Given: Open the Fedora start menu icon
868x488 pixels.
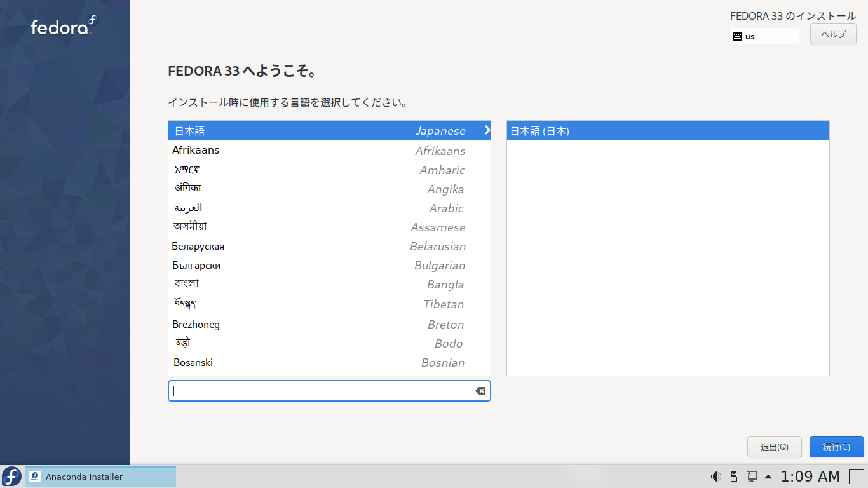Looking at the screenshot, I should point(11,477).
